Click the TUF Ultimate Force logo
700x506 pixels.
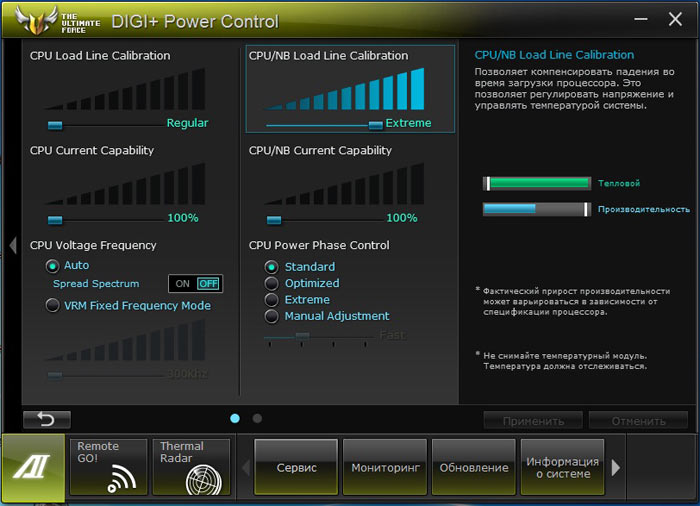point(57,21)
